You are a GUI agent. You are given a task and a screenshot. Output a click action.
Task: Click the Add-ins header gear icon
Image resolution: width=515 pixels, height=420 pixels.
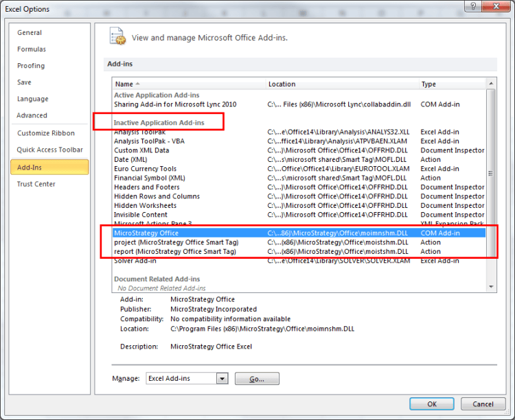tap(117, 37)
